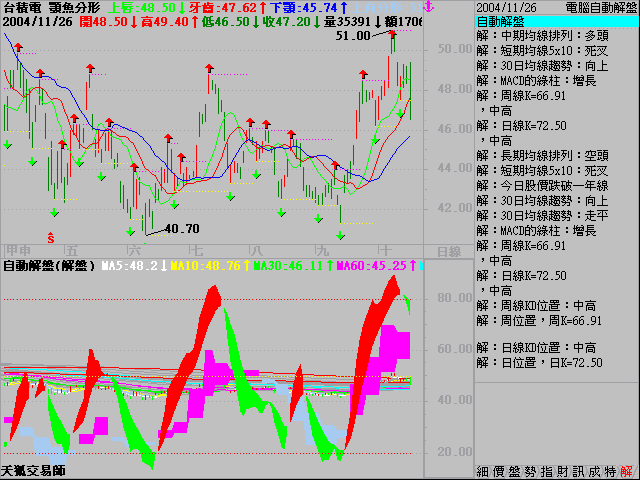Click the red $ marker below the chart
This screenshot has height=480, width=640.
click(x=51, y=236)
